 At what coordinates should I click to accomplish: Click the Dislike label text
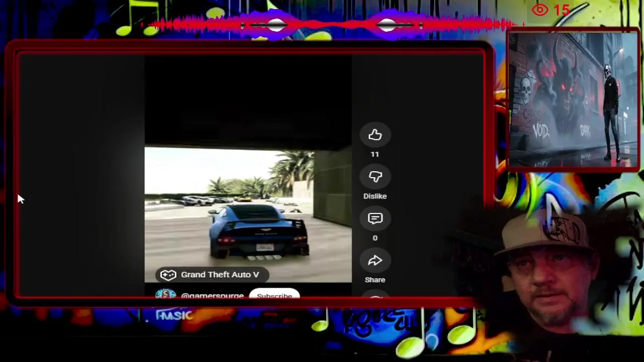pos(375,196)
